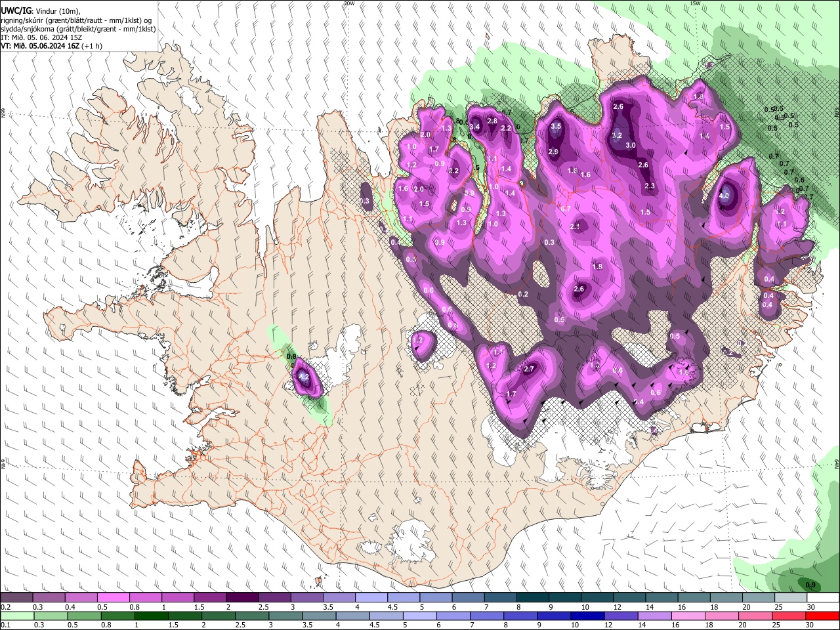
Task: Click the "IT: Mið. 05. 06. 2024 15Z" line
Action: tap(41, 37)
